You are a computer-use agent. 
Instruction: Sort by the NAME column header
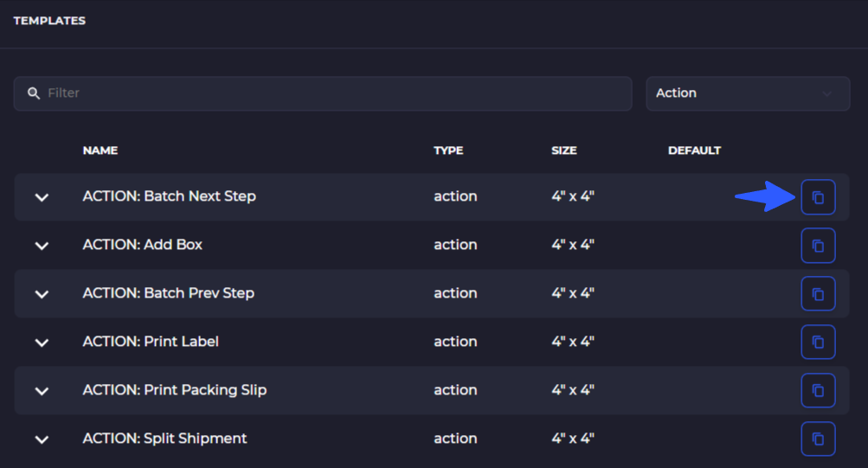[x=100, y=151]
